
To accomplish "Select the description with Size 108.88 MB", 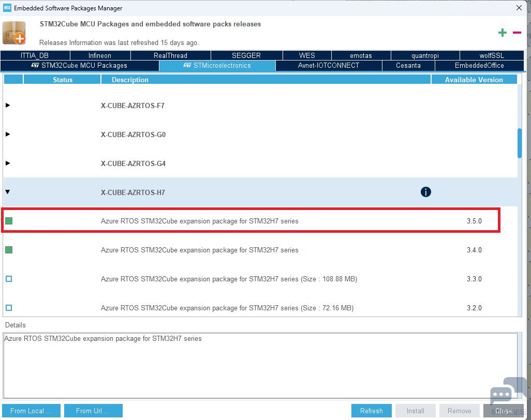I will 229,279.
